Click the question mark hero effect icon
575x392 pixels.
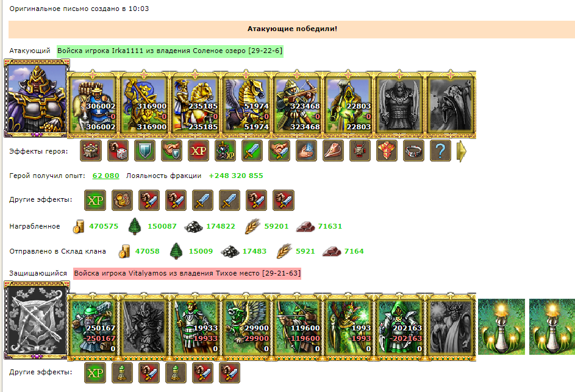point(440,151)
